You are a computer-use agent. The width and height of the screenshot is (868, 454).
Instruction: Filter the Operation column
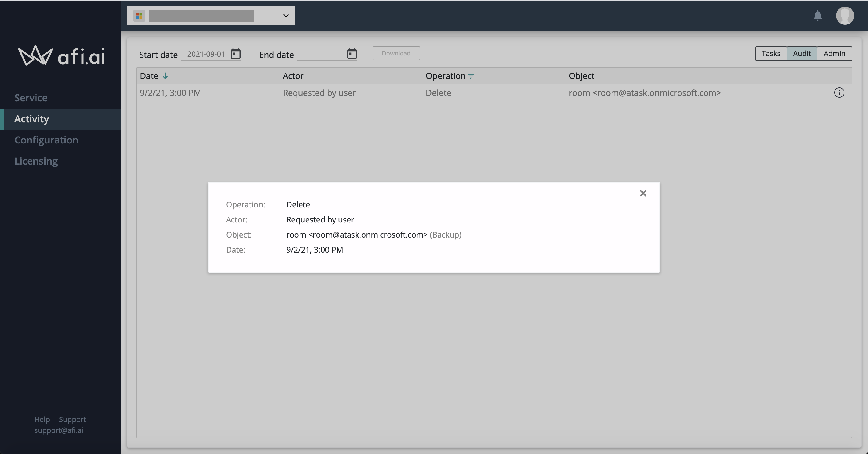[x=471, y=77]
